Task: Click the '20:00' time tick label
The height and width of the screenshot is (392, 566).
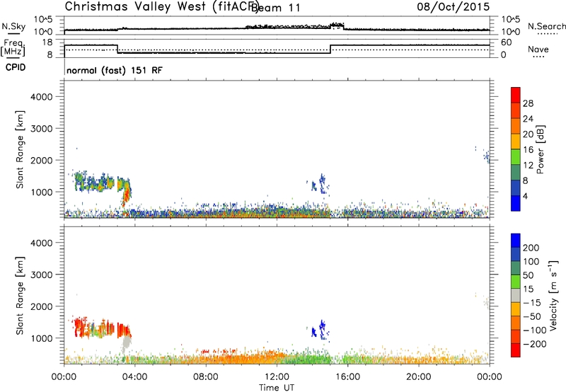Action: click(418, 377)
